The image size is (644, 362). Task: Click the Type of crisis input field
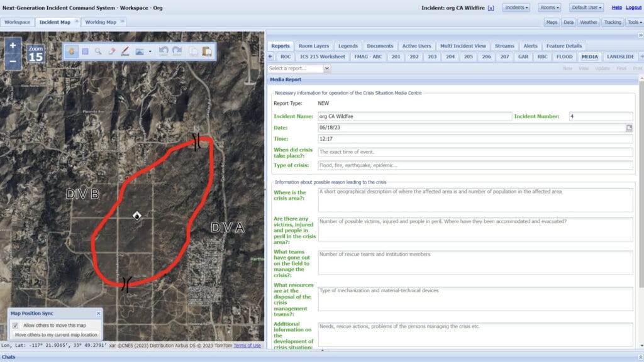click(475, 165)
